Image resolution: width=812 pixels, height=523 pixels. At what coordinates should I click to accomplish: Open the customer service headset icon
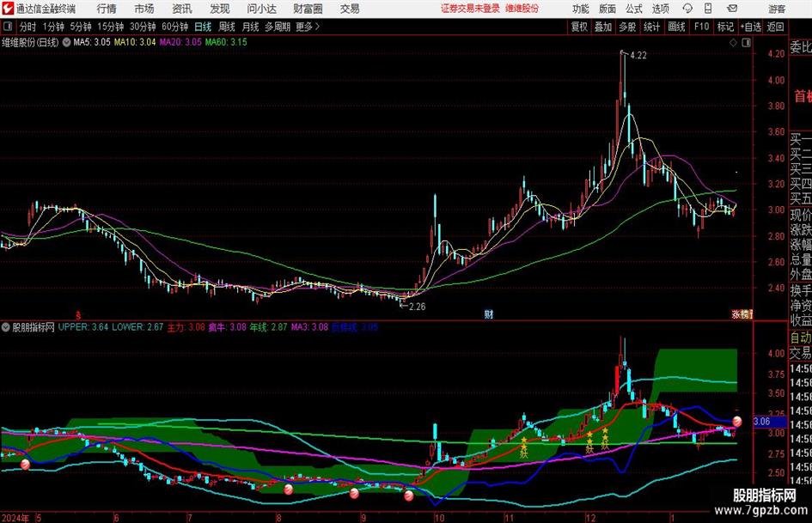[x=687, y=9]
